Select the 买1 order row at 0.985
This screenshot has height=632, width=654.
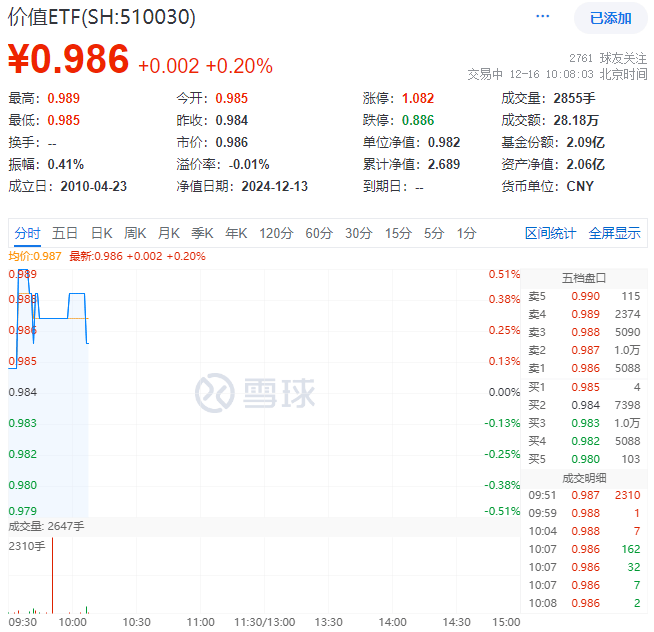(584, 387)
